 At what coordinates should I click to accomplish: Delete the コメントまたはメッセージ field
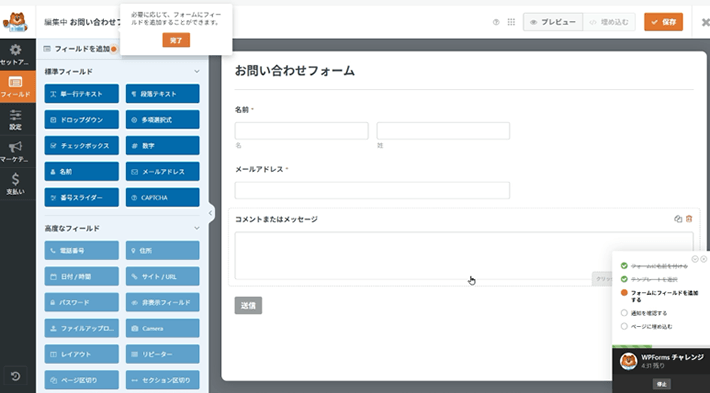689,219
